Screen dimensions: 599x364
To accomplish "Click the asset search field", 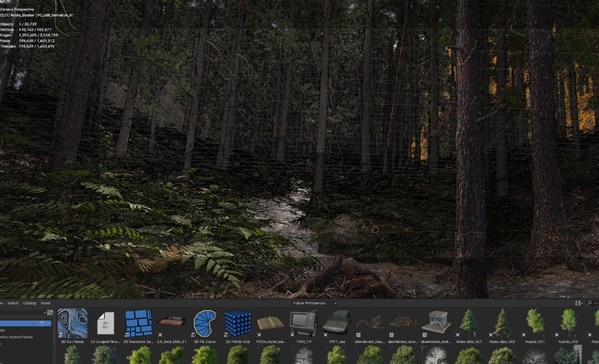I will 594,303.
